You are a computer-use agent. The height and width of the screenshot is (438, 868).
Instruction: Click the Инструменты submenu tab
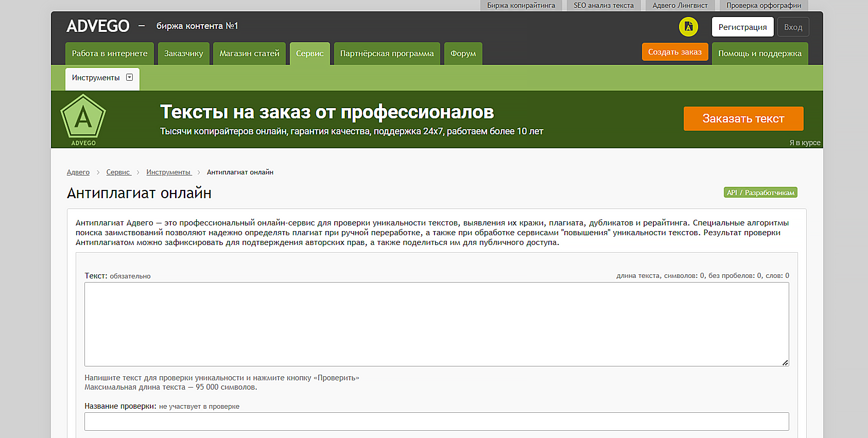coord(102,78)
